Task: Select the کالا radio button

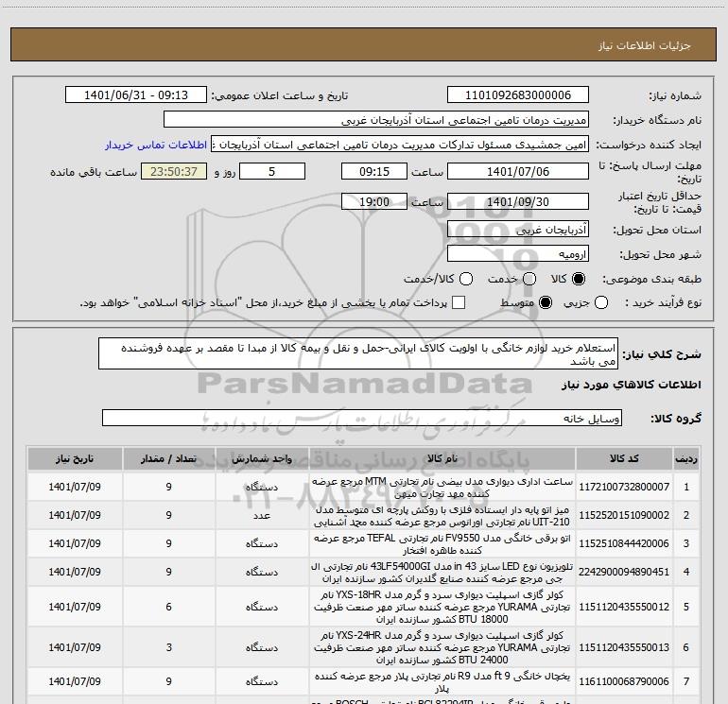Action: tap(579, 279)
